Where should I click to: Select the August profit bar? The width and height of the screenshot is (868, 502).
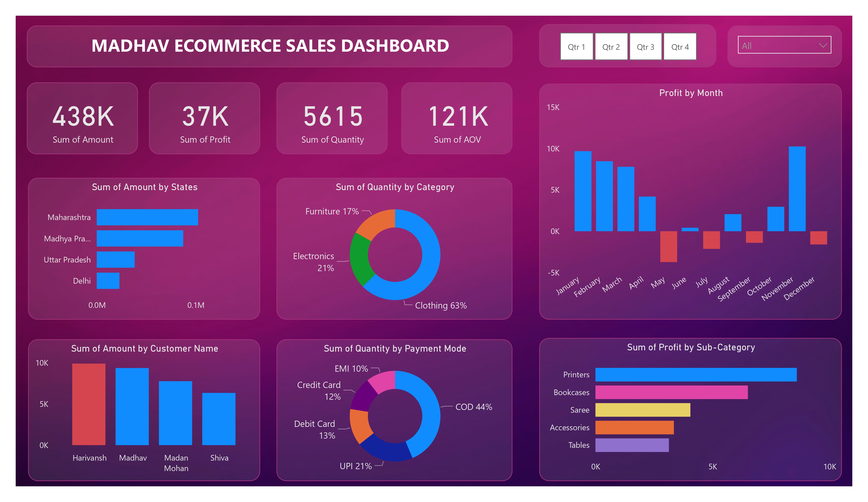tap(733, 223)
